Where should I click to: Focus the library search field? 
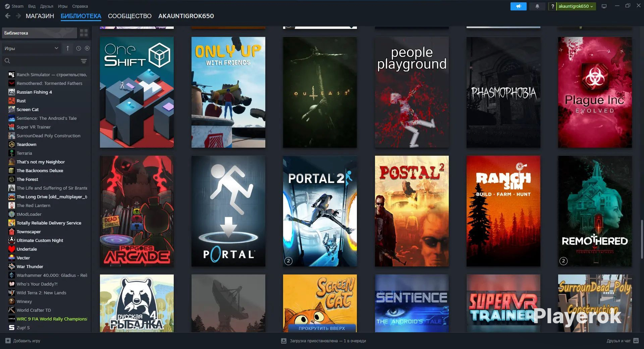tap(45, 61)
